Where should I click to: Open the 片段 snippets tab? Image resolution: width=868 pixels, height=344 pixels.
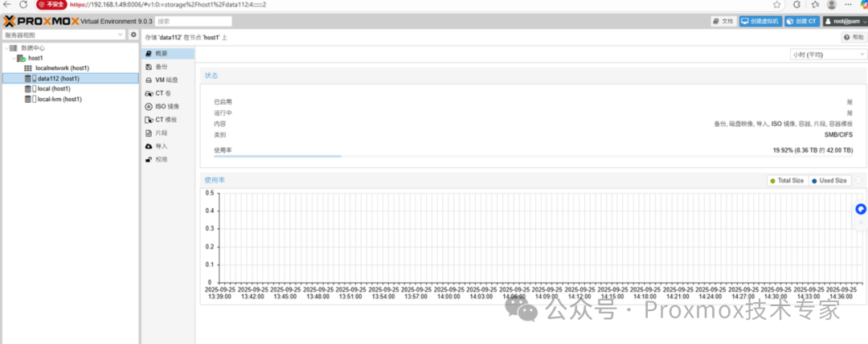click(x=168, y=133)
